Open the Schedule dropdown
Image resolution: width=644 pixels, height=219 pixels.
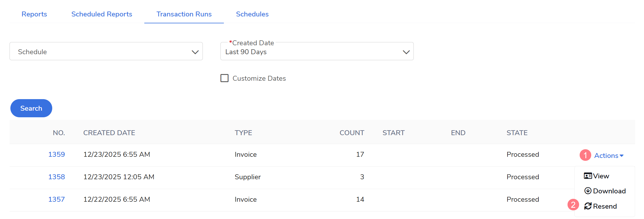click(106, 52)
